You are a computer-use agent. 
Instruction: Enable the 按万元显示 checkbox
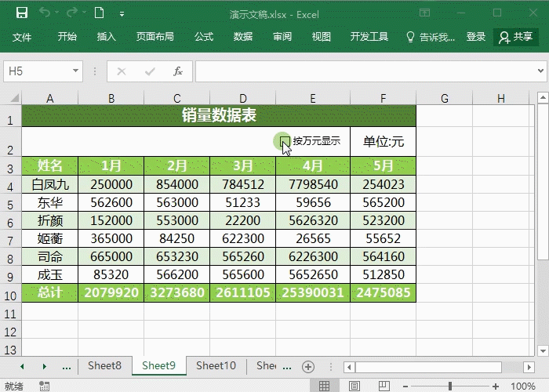point(285,141)
